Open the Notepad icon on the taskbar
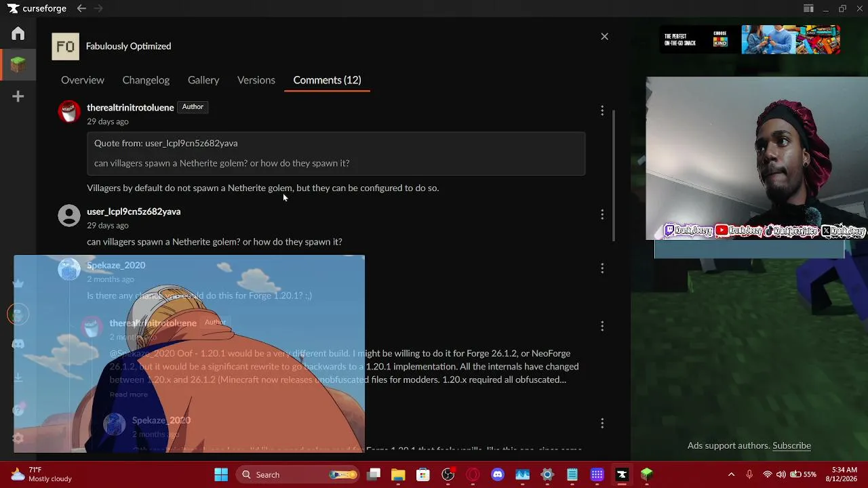The width and height of the screenshot is (868, 488). tap(572, 474)
